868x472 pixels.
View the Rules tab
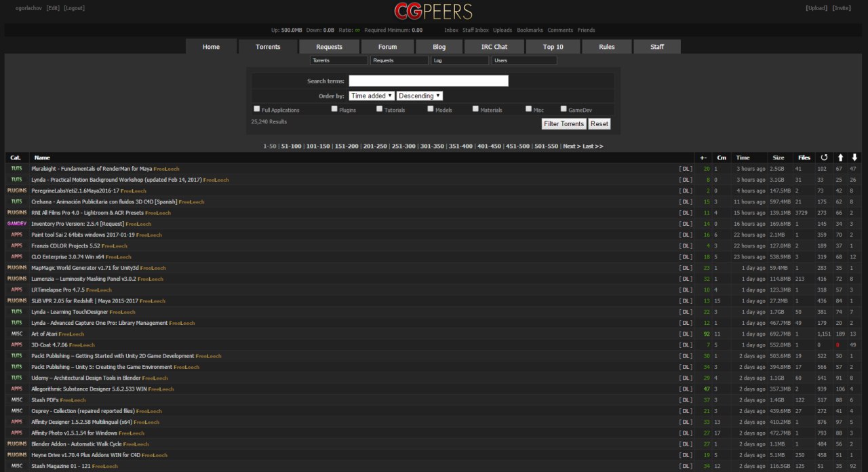coord(607,47)
